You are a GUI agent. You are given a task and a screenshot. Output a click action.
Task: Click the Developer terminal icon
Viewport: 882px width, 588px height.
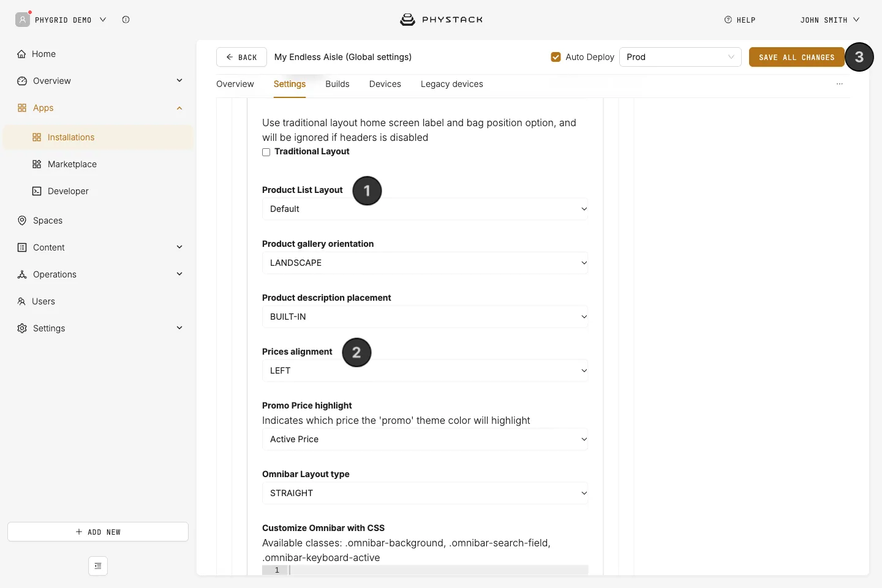37,191
